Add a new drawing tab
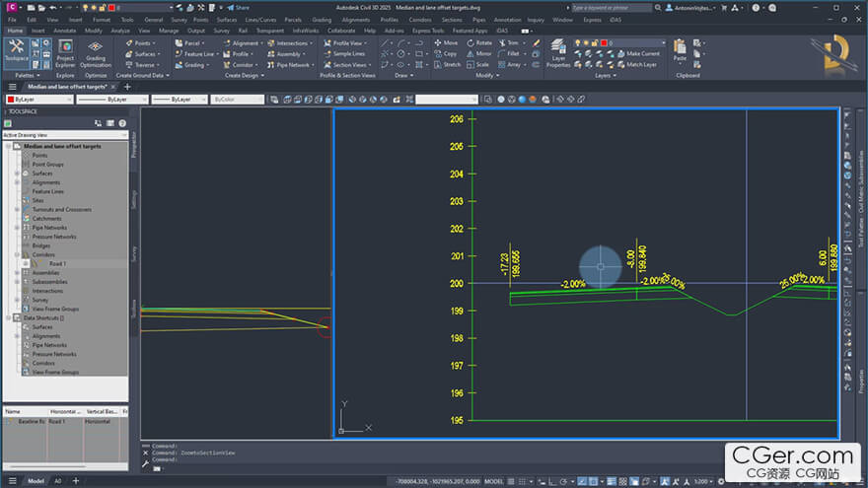Viewport: 868px width, 488px height. (x=127, y=87)
